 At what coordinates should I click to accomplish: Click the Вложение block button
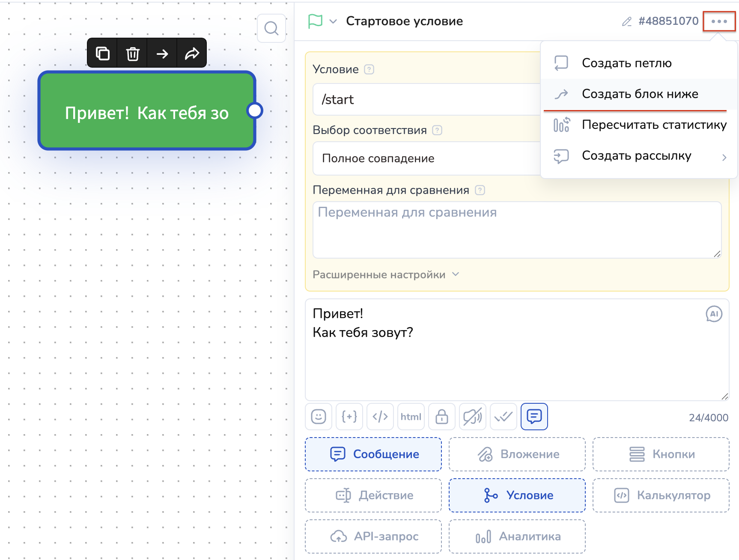pyautogui.click(x=517, y=454)
